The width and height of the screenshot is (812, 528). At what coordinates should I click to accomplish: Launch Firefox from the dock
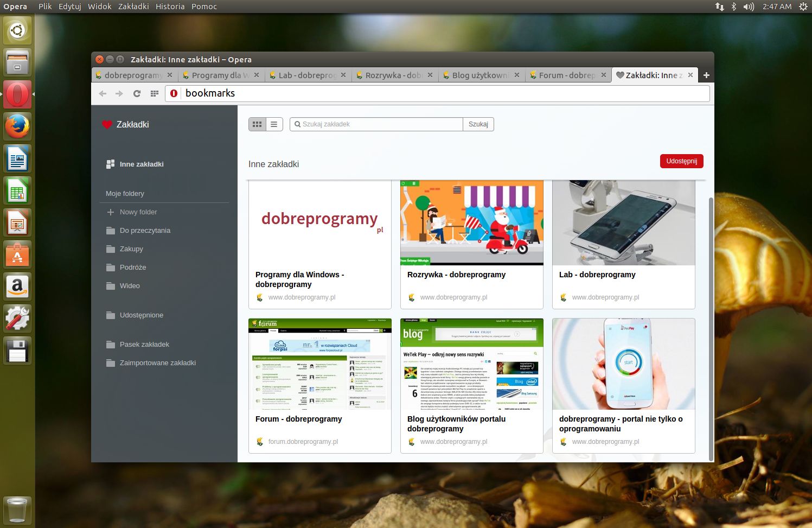click(17, 126)
